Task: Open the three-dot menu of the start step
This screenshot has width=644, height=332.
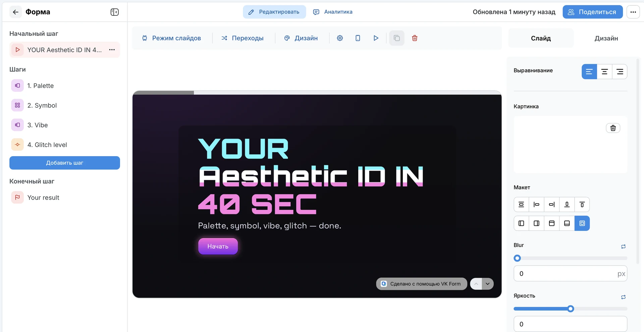Action: [112, 50]
